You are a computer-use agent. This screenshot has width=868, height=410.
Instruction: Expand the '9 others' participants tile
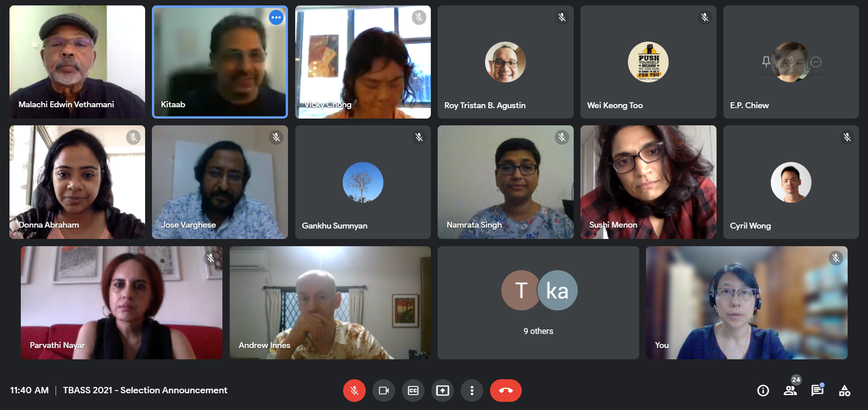(538, 303)
